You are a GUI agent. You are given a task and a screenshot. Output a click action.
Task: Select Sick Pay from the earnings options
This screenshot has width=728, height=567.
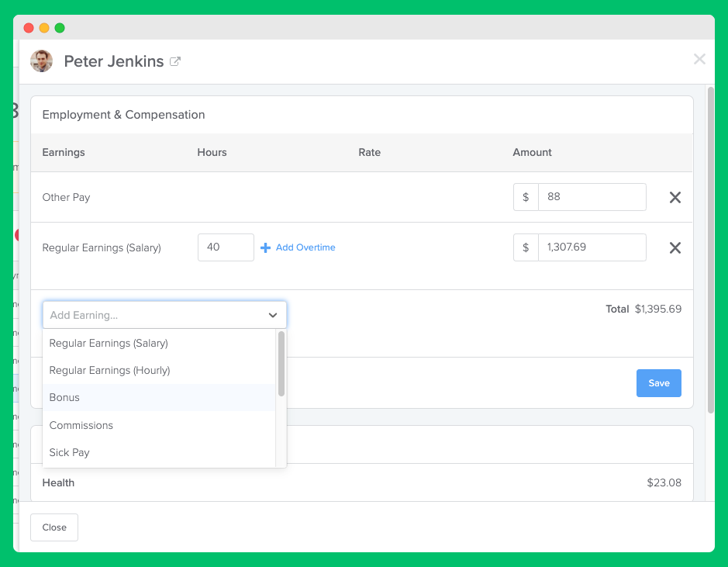coord(70,452)
